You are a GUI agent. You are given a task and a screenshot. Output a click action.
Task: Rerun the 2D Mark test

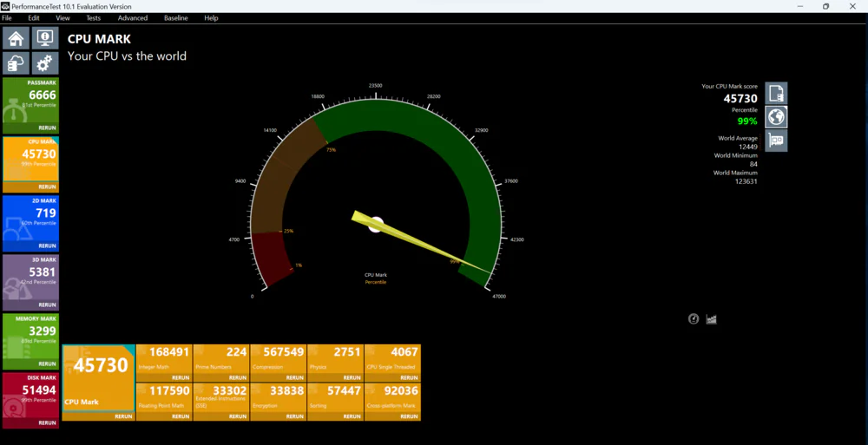47,245
